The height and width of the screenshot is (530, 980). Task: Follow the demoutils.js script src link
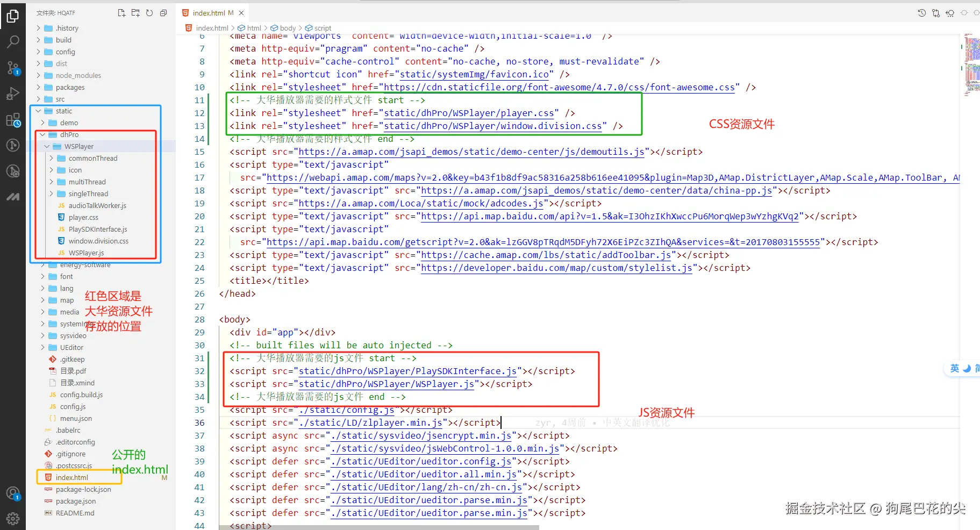(471, 152)
